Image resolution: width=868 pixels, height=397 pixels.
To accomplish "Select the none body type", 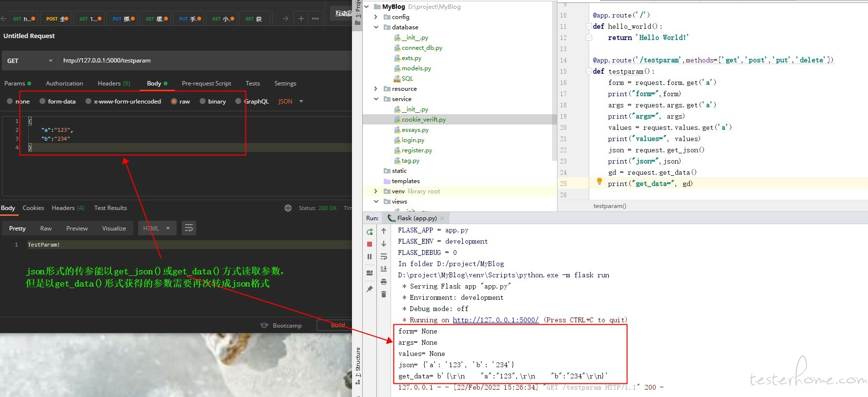I will (18, 102).
